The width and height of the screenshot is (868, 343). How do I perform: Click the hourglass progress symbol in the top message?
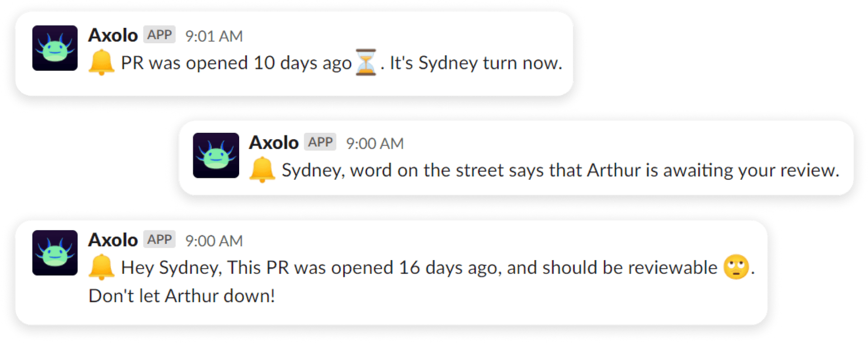(366, 62)
